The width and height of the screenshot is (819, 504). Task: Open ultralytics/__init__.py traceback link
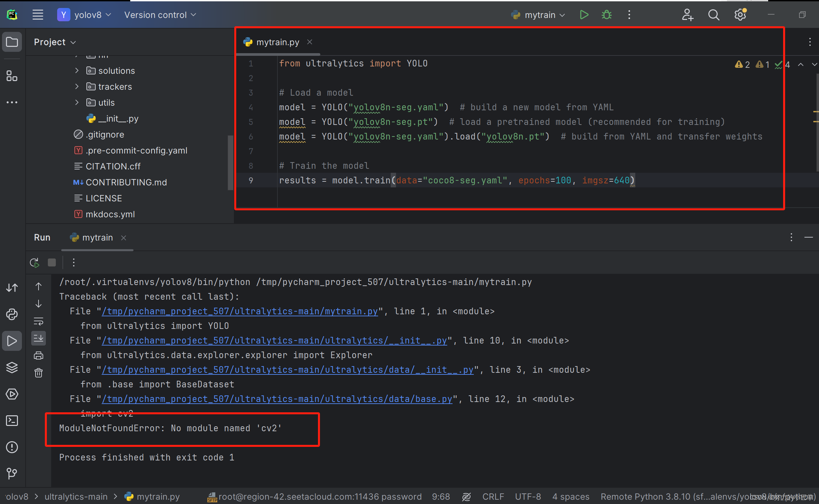[274, 340]
